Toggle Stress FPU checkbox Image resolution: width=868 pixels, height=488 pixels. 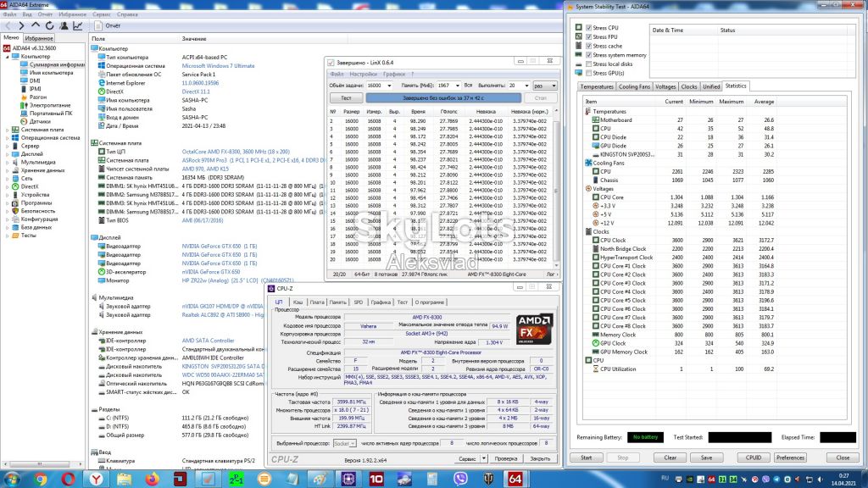coord(588,37)
